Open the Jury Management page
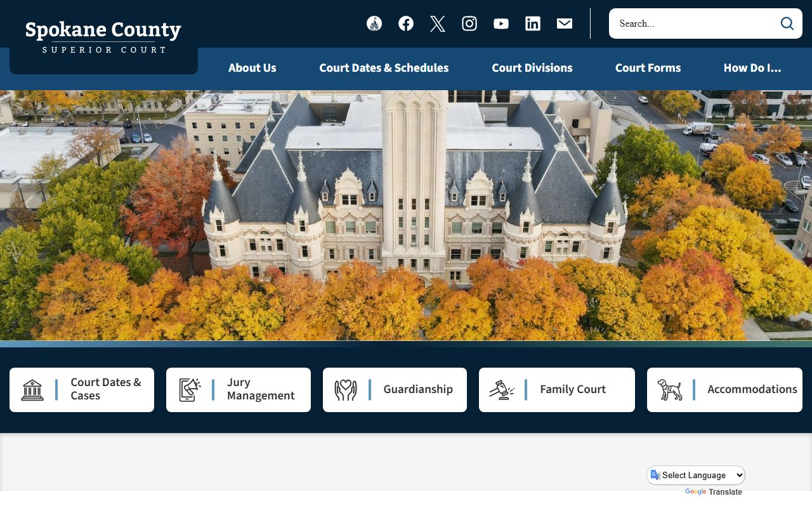Image resolution: width=812 pixels, height=508 pixels. [239, 390]
